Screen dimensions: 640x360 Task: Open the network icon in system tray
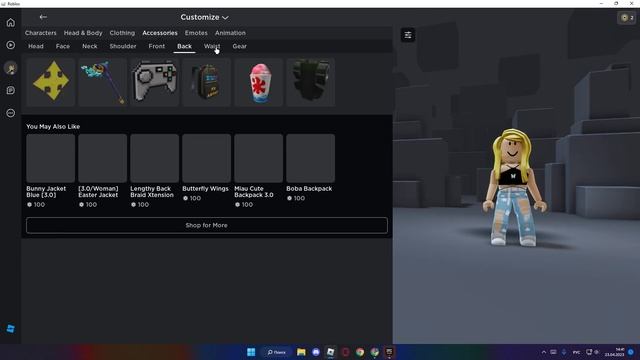[589, 352]
